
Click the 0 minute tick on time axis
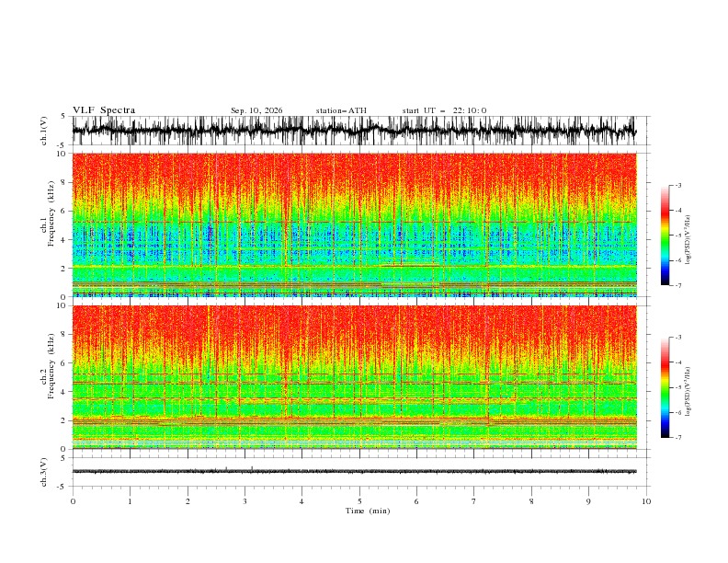click(73, 501)
